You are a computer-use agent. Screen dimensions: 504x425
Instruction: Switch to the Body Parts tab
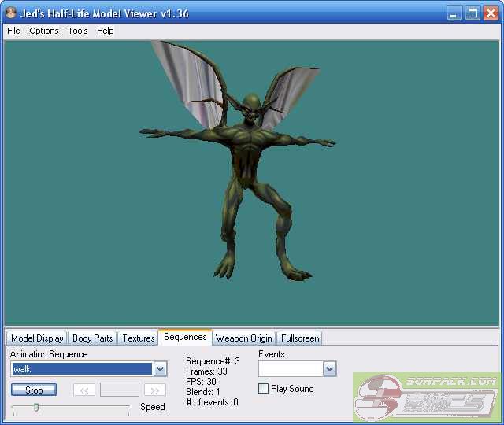[92, 338]
